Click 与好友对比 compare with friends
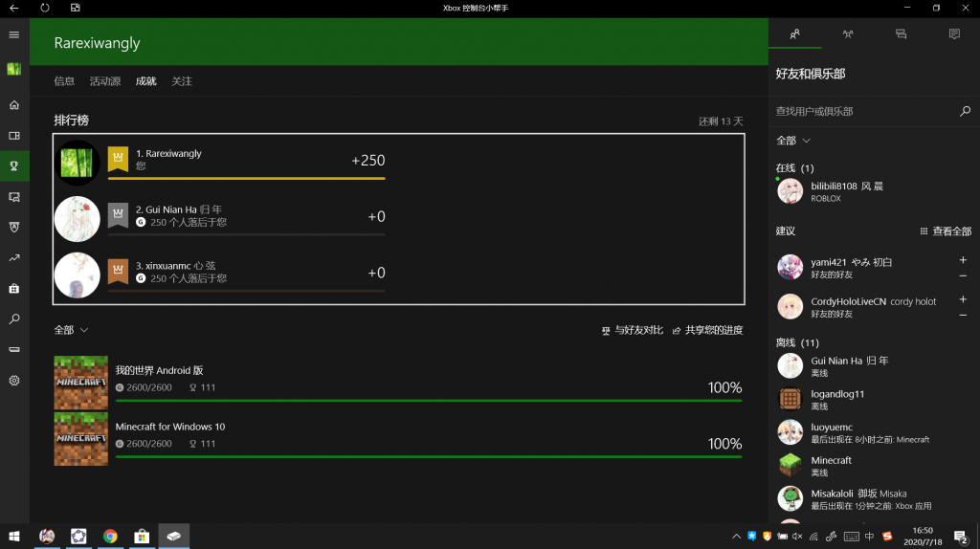The width and height of the screenshot is (980, 549). pyautogui.click(x=633, y=330)
